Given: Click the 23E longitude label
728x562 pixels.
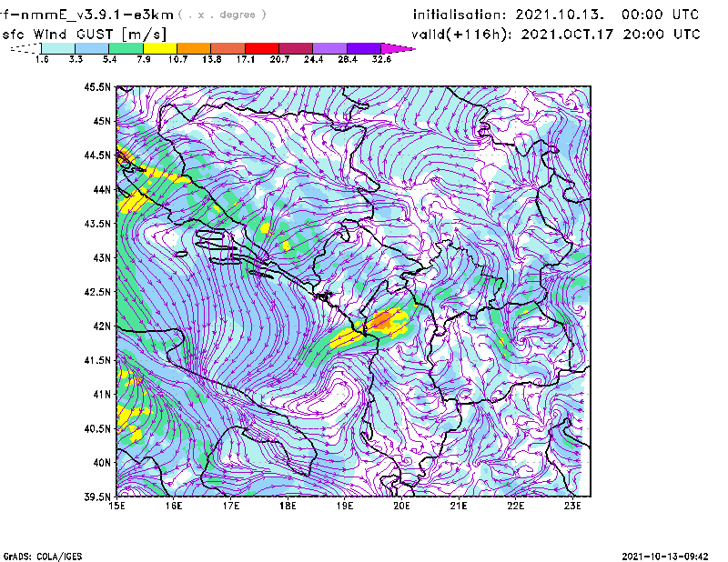Looking at the screenshot, I should pos(572,506).
